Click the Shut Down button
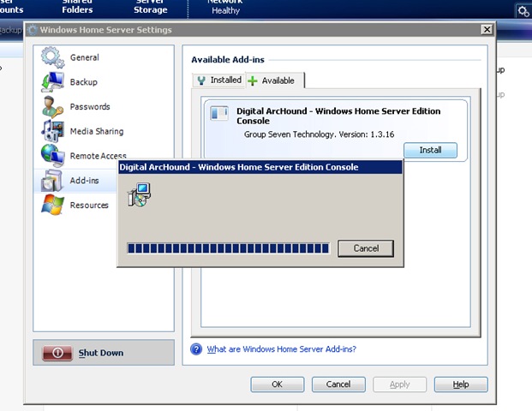Viewport: 532px width, 411px height. (x=104, y=353)
